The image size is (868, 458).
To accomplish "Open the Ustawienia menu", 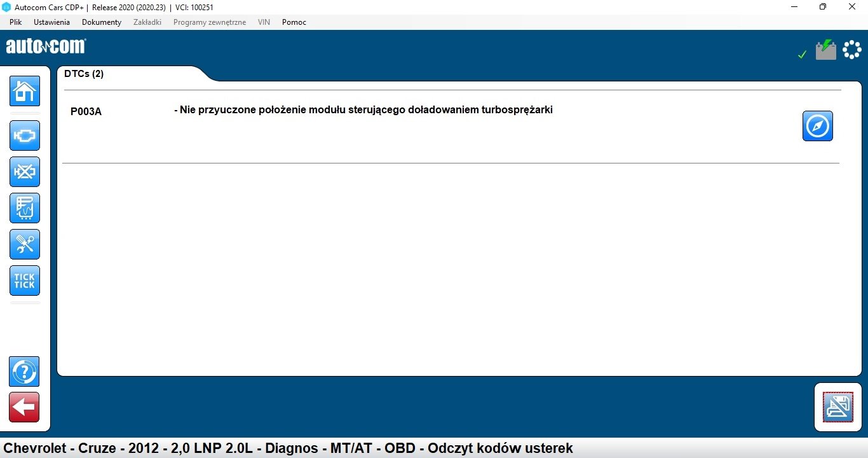I will point(51,22).
